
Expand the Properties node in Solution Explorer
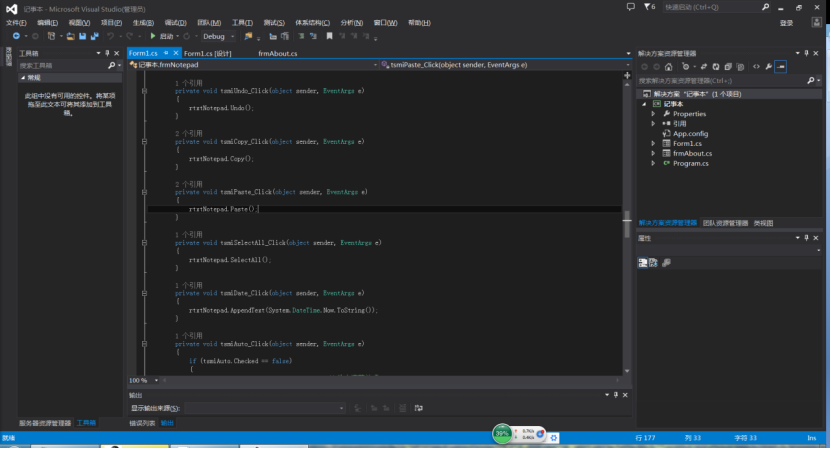(x=653, y=114)
